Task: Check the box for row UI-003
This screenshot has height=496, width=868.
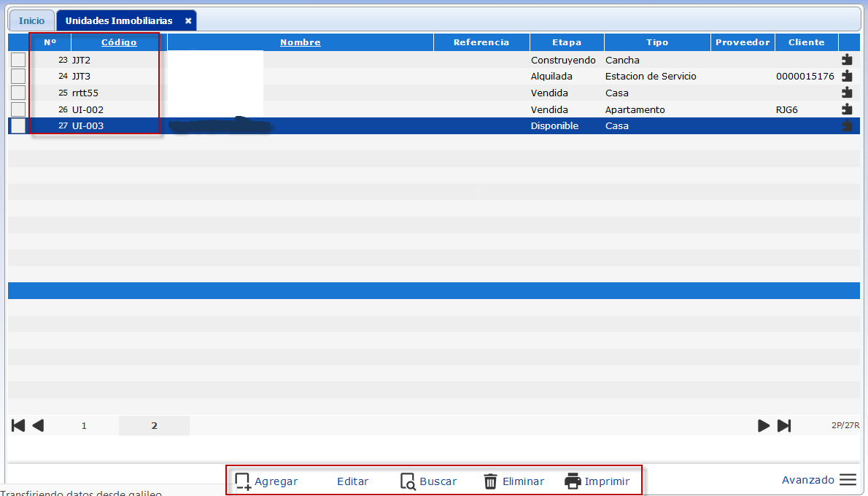Action: [x=18, y=126]
